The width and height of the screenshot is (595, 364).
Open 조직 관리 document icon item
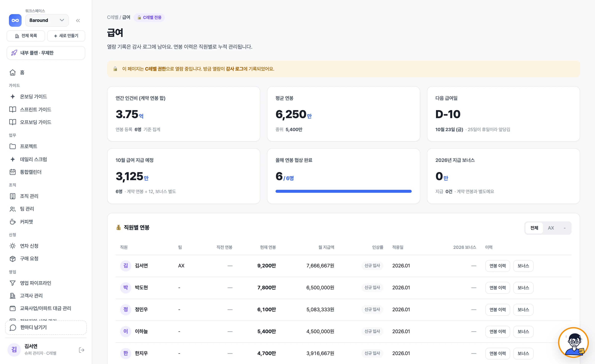(46, 196)
